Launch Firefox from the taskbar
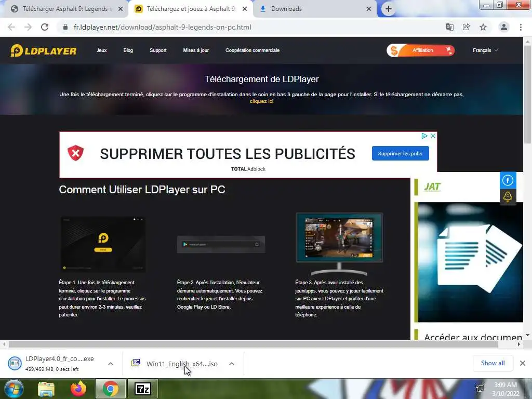The width and height of the screenshot is (532, 399). point(78,389)
